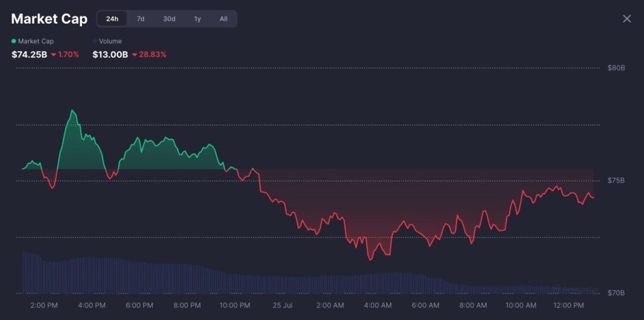The height and width of the screenshot is (320, 644).
Task: Click the 10:00 AM x-axis label
Action: coord(520,306)
